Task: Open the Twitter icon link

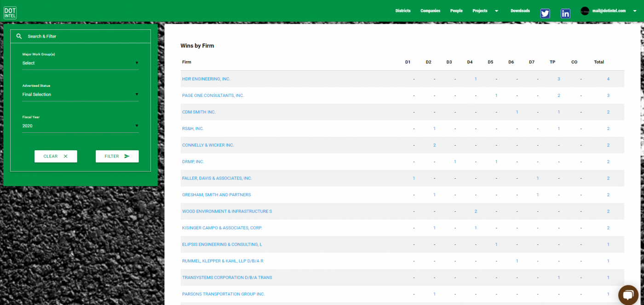Action: [545, 13]
